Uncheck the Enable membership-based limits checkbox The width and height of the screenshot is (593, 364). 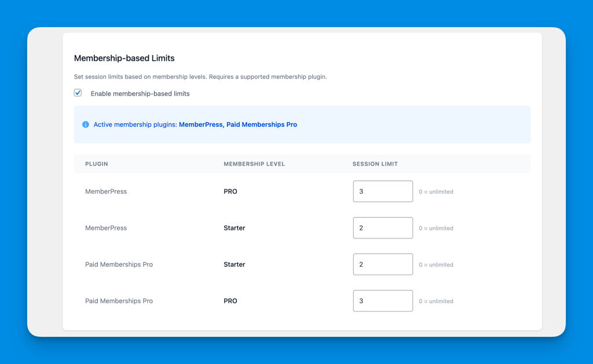coord(78,93)
